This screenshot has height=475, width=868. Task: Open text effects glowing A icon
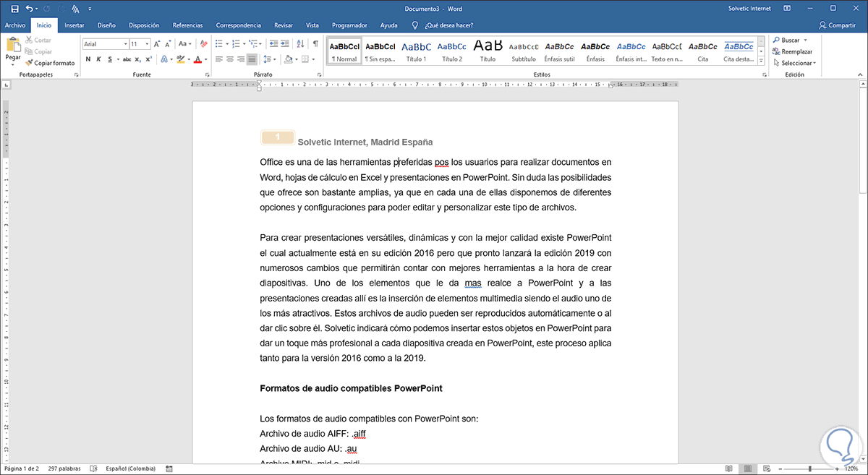(x=164, y=59)
